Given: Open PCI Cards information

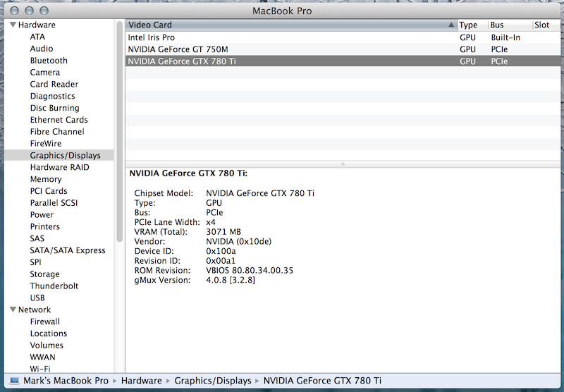Looking at the screenshot, I should [49, 191].
